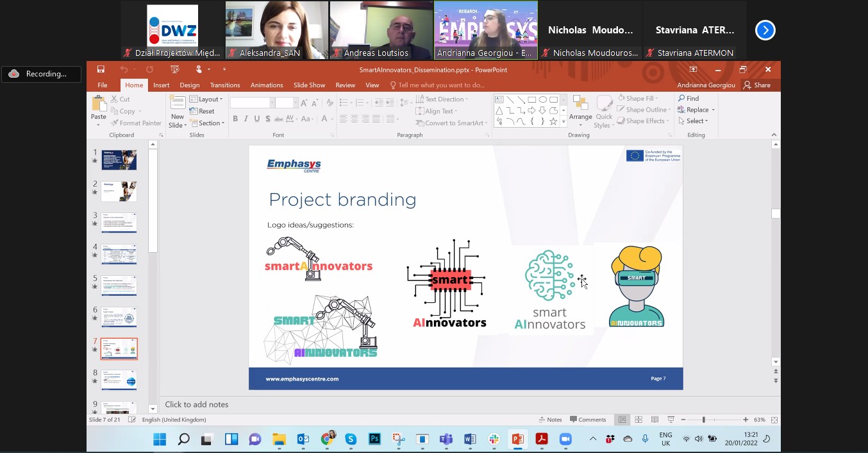Clear all formatting icon
868x453 pixels.
pos(330,103)
